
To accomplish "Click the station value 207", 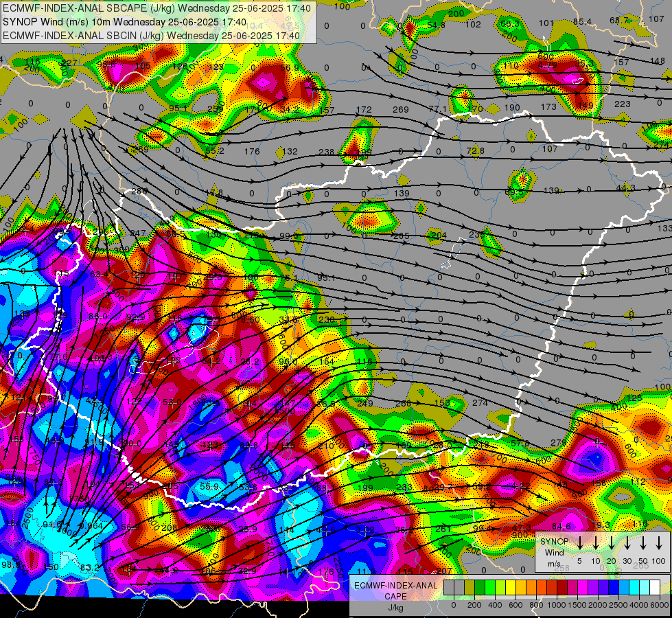I will click(x=444, y=571).
